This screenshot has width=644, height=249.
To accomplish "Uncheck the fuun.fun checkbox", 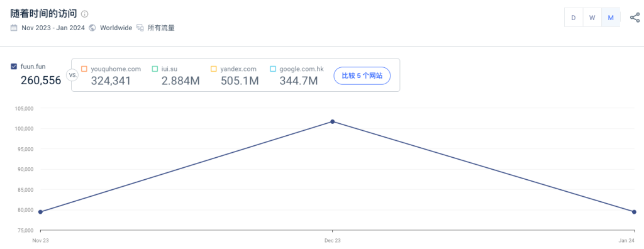I will click(x=14, y=66).
